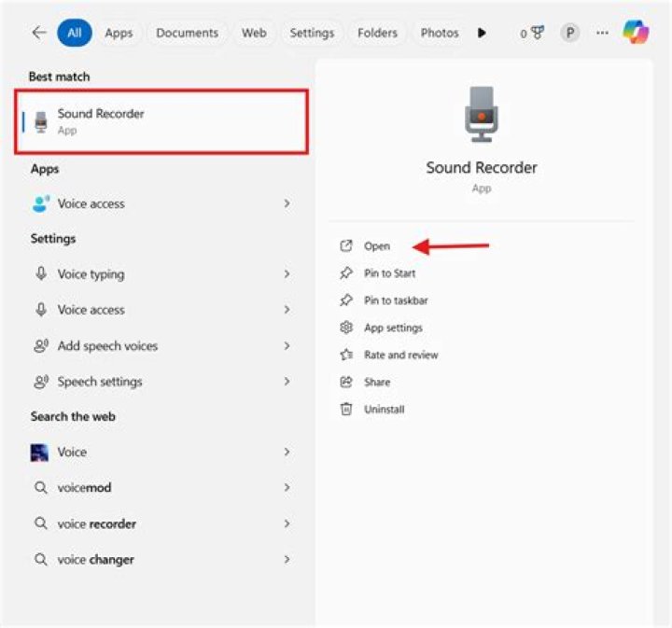Click the Pin to taskbar pin icon

pos(346,300)
